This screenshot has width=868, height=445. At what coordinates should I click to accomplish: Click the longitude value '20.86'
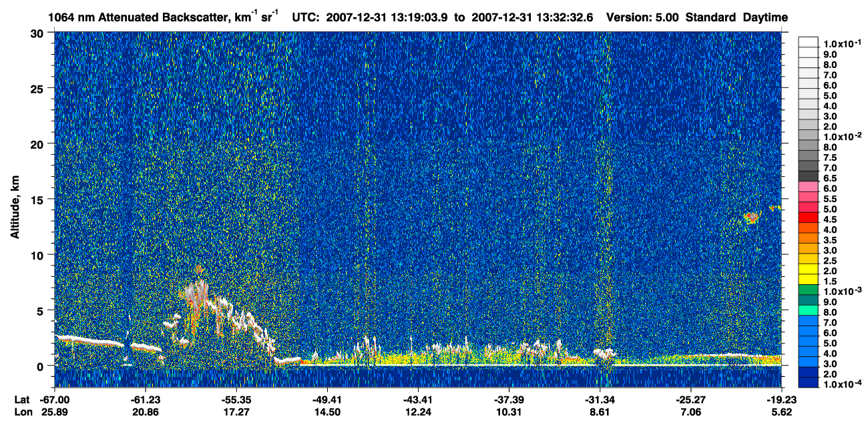coord(146,412)
